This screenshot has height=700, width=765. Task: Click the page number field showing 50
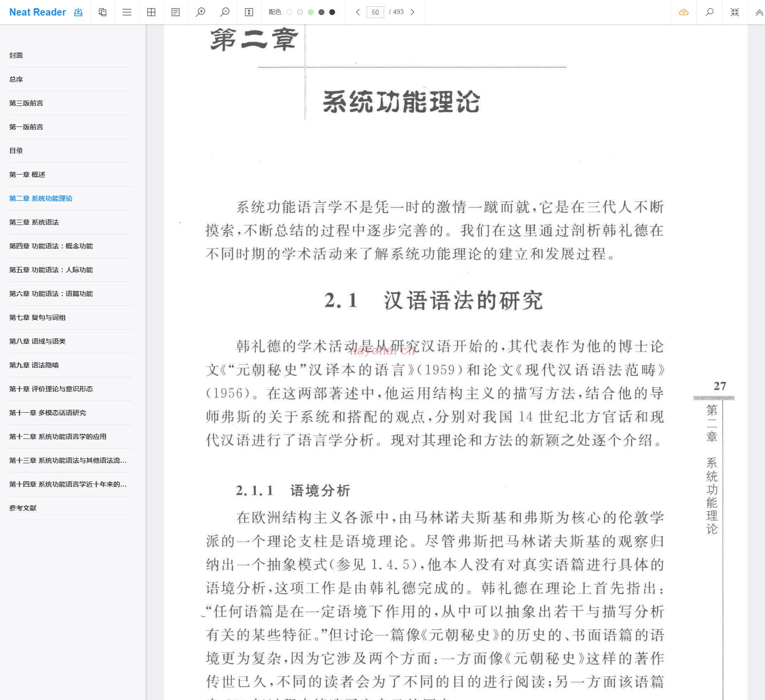[x=375, y=12]
